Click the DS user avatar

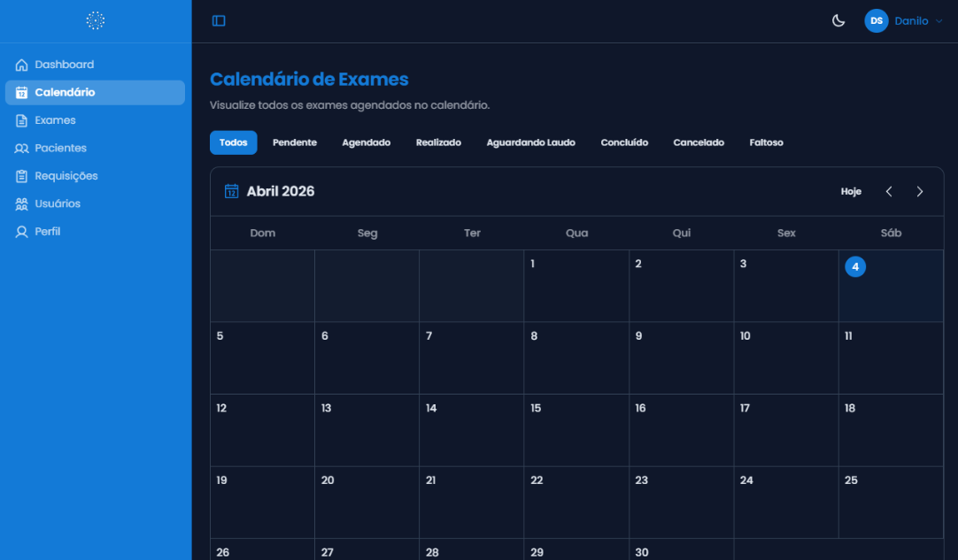(x=877, y=20)
